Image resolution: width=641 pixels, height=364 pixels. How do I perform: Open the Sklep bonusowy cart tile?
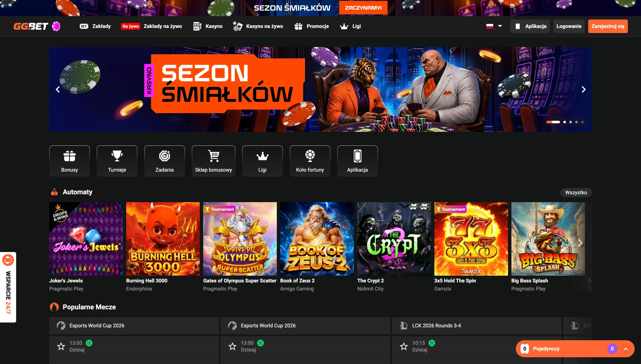click(213, 161)
